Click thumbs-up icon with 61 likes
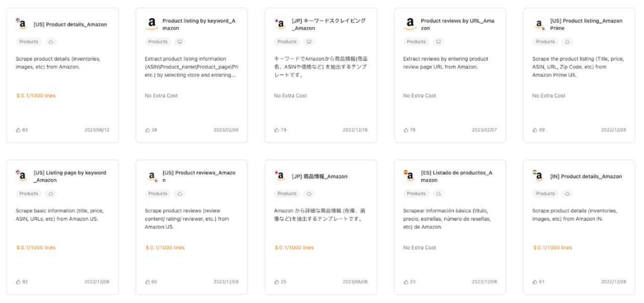644x303 pixels. pyautogui.click(x=535, y=281)
